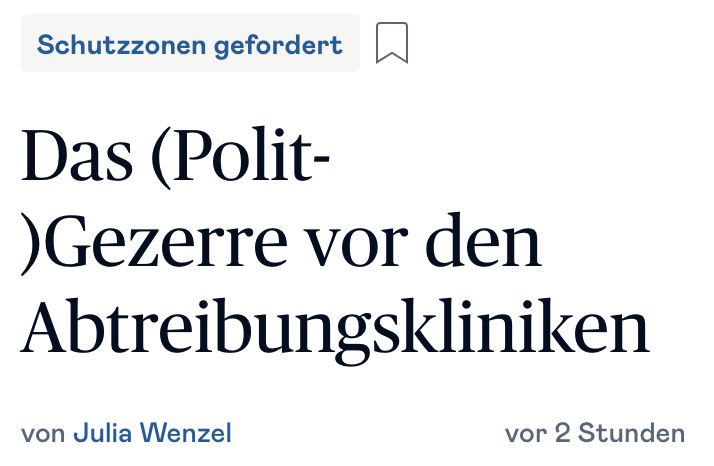This screenshot has width=714, height=466.
Task: Click the word 'den' in the headline
Action: pos(484,240)
